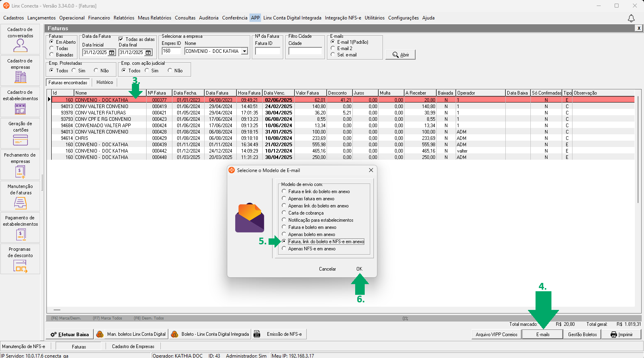Close the Faturas panel with X
This screenshot has width=644, height=358.
pyautogui.click(x=639, y=28)
